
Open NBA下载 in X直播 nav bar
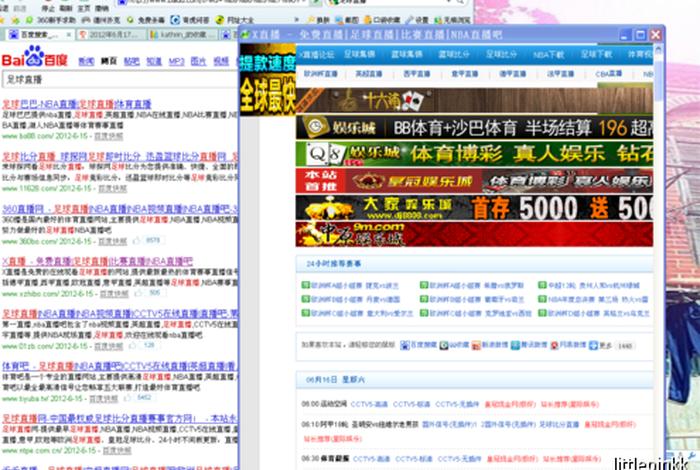pos(549,54)
